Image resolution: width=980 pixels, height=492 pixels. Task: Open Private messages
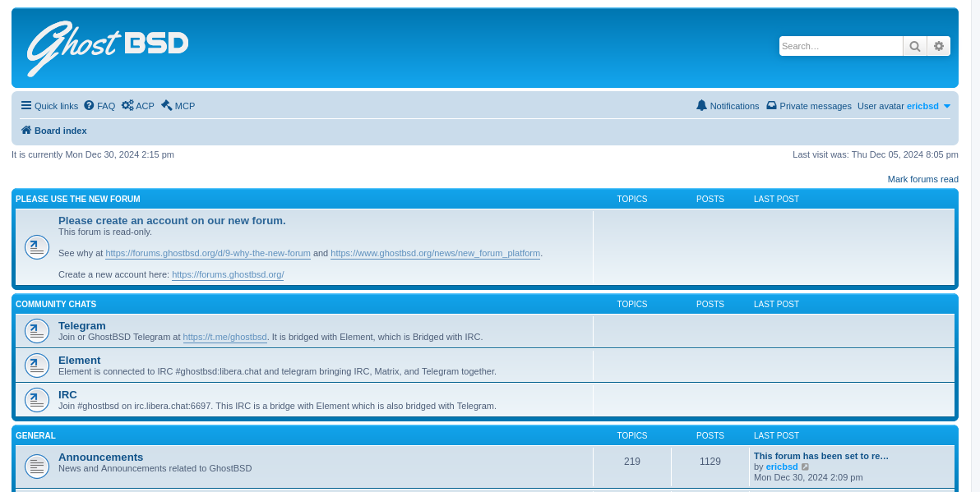click(809, 105)
